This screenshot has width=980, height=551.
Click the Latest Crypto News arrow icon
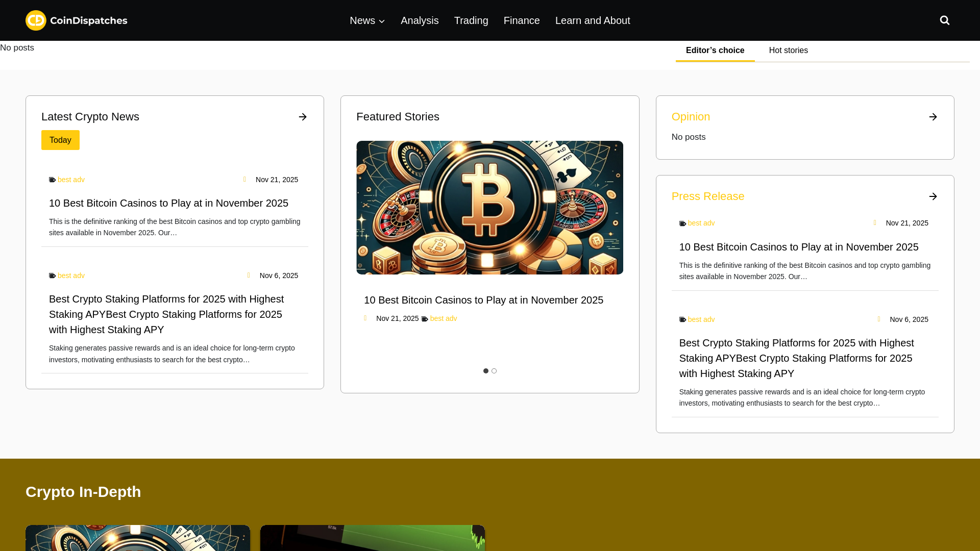pos(303,117)
